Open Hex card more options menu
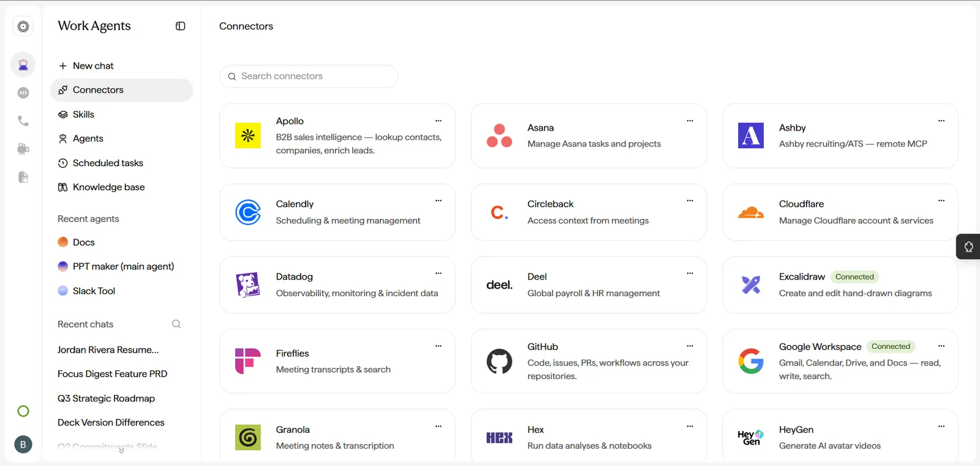 (690, 426)
